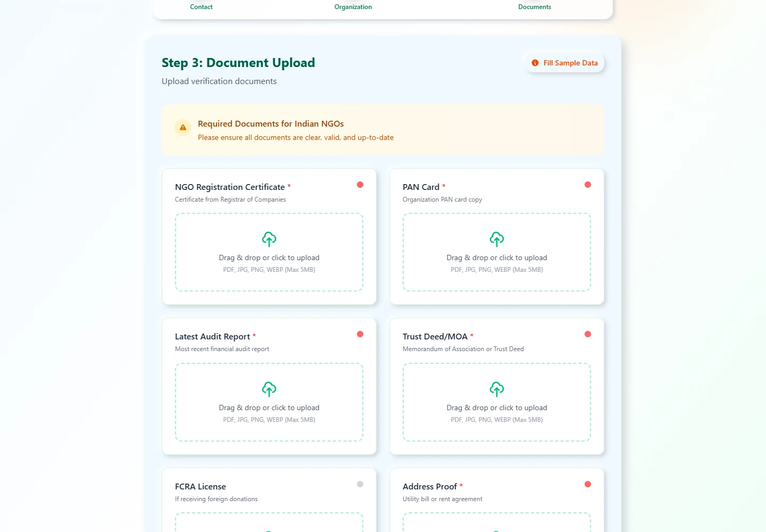Viewport: 766px width, 532px height.
Task: Click the red status dot on Address Proof
Action: pyautogui.click(x=588, y=484)
